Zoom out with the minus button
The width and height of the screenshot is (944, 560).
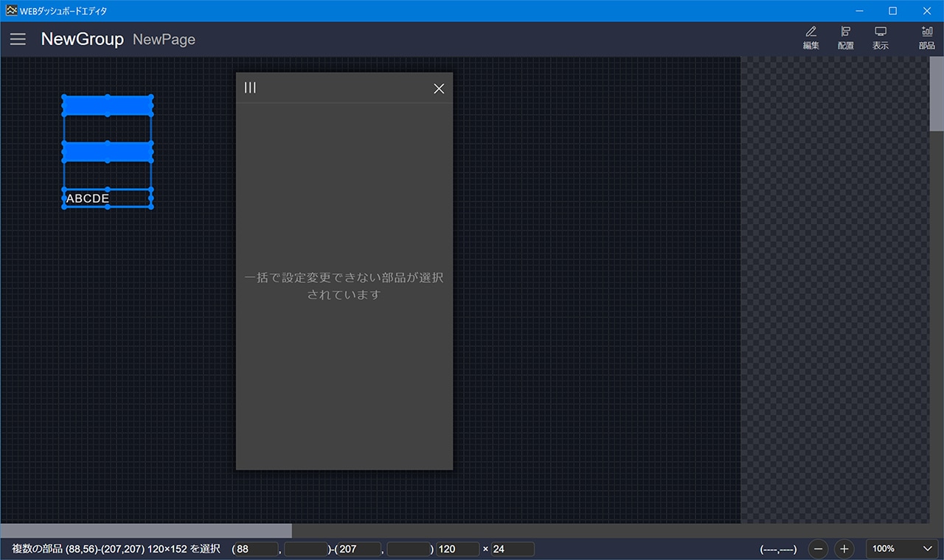(x=819, y=549)
